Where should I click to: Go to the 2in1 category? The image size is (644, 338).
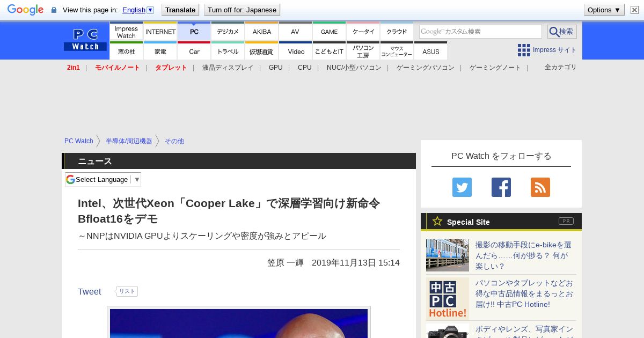(74, 68)
